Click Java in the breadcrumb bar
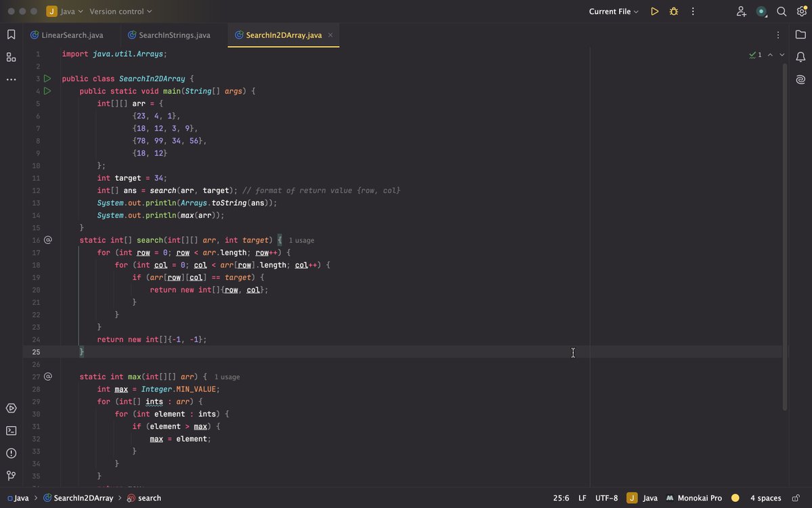 pyautogui.click(x=18, y=498)
